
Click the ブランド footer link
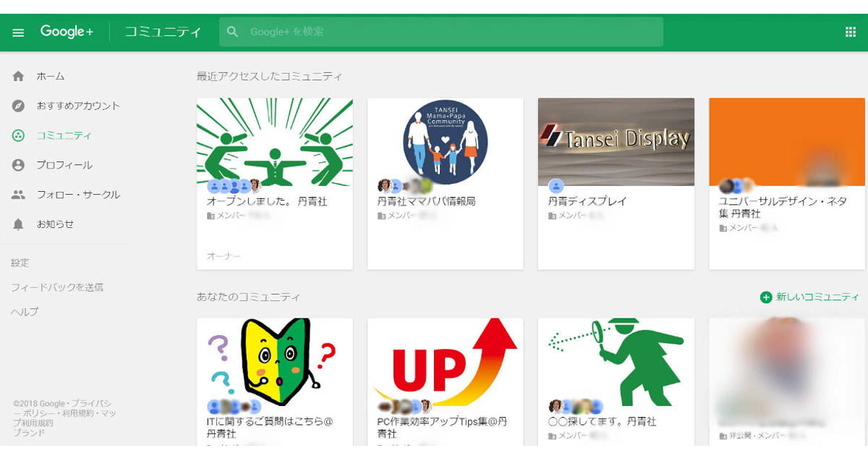[x=29, y=433]
